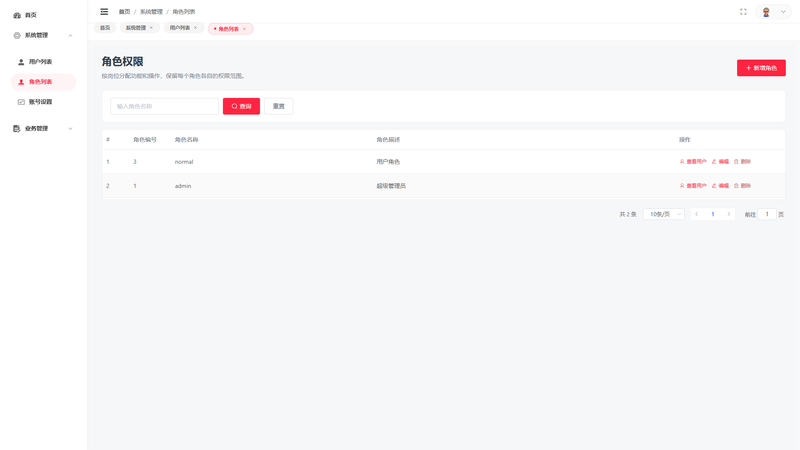Focus the go-to page number field
800x450 pixels.
click(x=767, y=214)
